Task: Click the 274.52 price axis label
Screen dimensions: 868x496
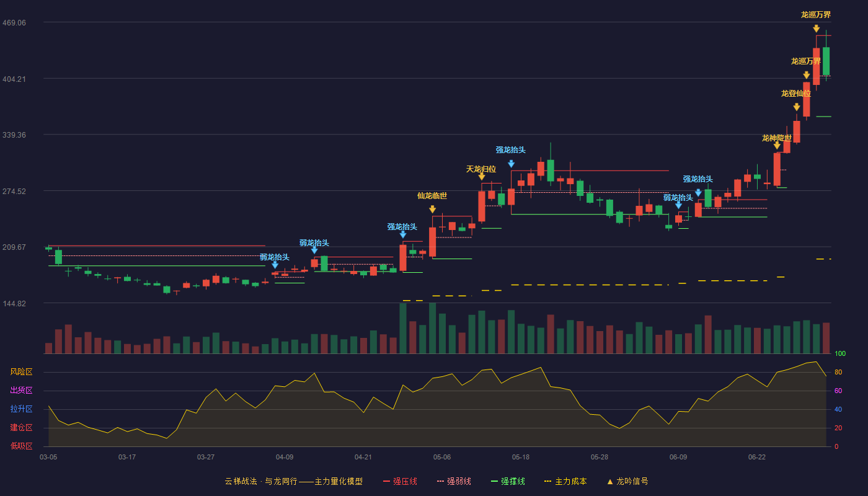Action: pyautogui.click(x=14, y=192)
